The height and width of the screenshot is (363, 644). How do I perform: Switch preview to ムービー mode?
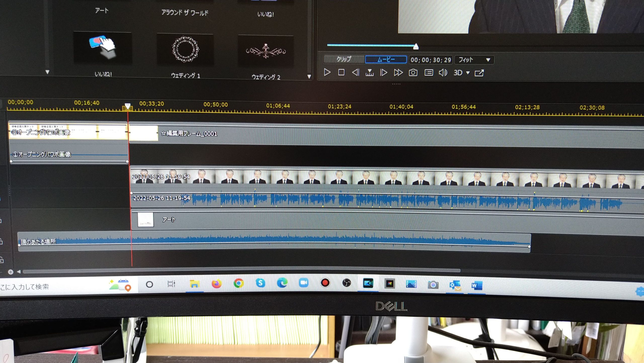386,60
